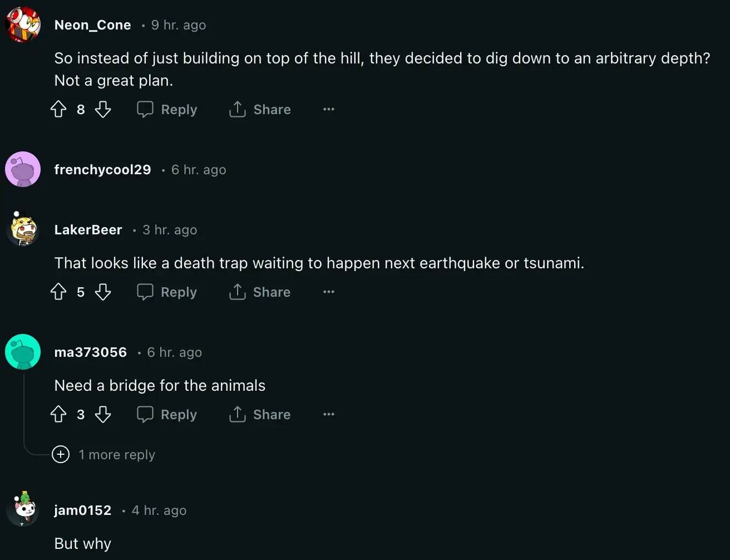The image size is (730, 560).
Task: Click the Share icon on LakerBeer's comment
Action: click(x=237, y=292)
